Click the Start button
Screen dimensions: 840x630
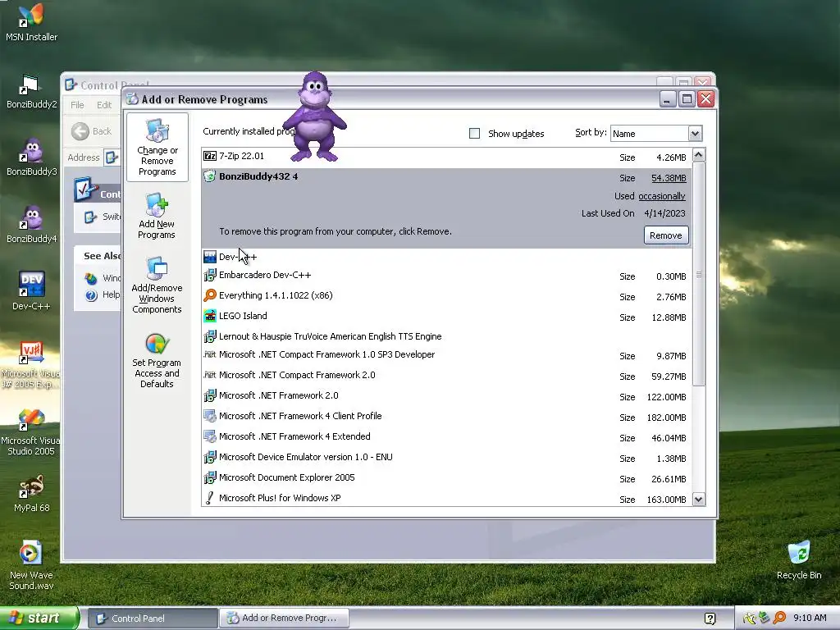[x=38, y=619]
